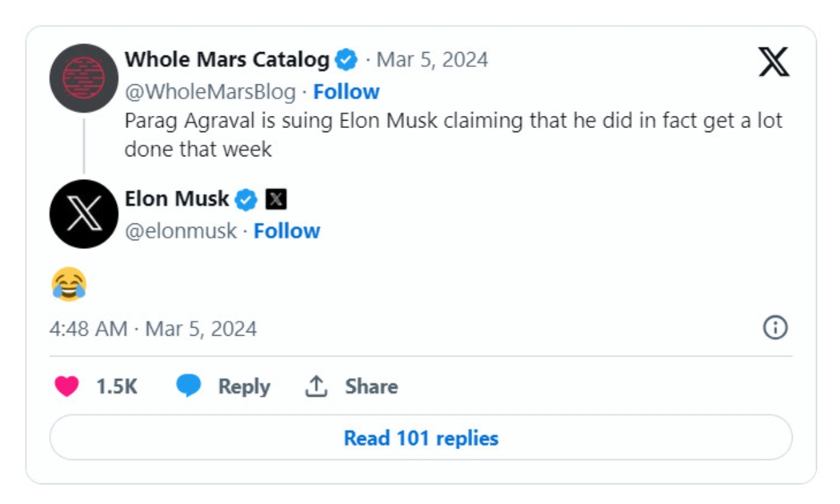
Task: Follow the @WholeMarsBlog account
Action: 346,92
